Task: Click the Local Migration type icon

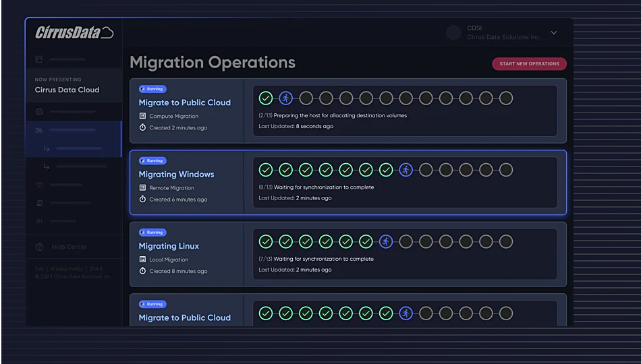Action: [x=142, y=260]
